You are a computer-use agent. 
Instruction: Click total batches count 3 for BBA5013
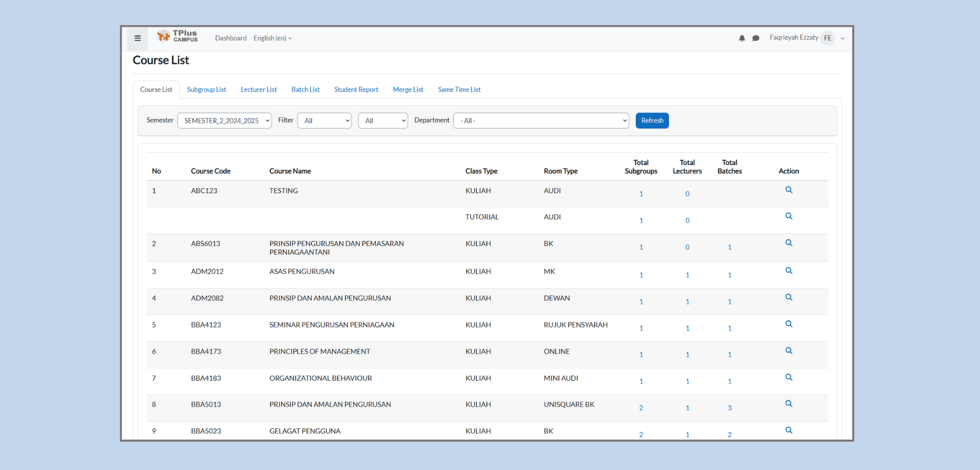729,408
